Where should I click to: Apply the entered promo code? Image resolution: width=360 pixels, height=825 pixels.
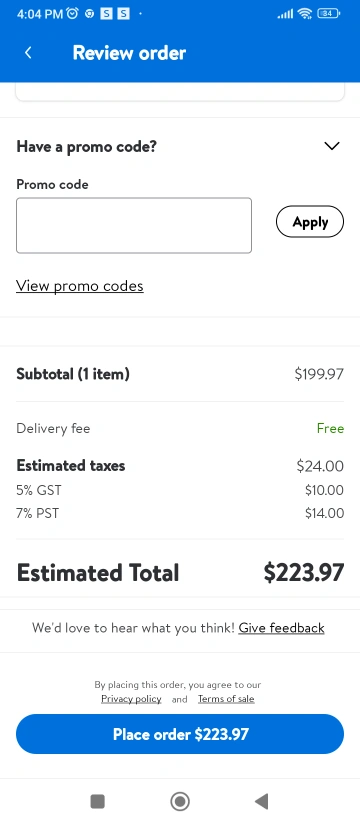(x=310, y=222)
